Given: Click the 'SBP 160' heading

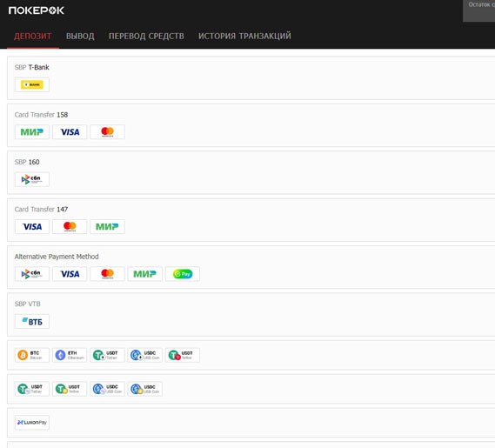Looking at the screenshot, I should [x=27, y=162].
